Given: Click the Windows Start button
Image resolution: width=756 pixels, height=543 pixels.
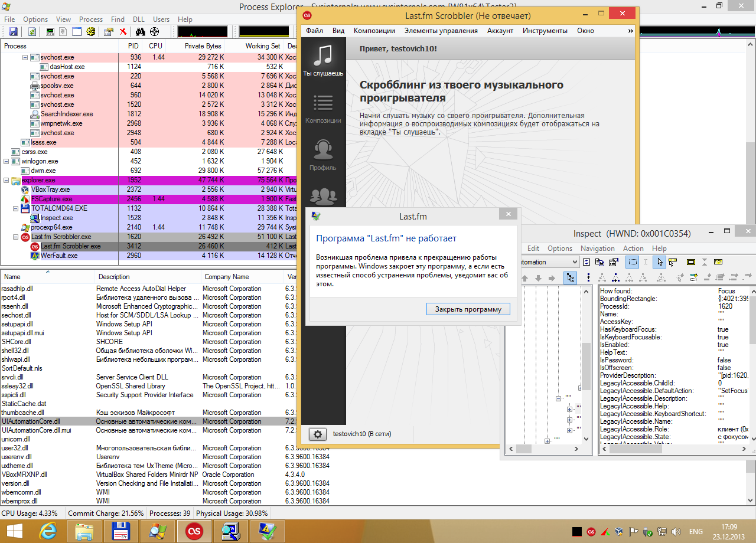Looking at the screenshot, I should click(x=14, y=531).
